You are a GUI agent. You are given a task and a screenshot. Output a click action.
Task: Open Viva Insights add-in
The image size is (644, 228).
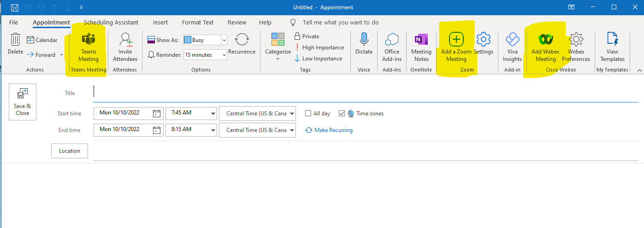(512, 48)
